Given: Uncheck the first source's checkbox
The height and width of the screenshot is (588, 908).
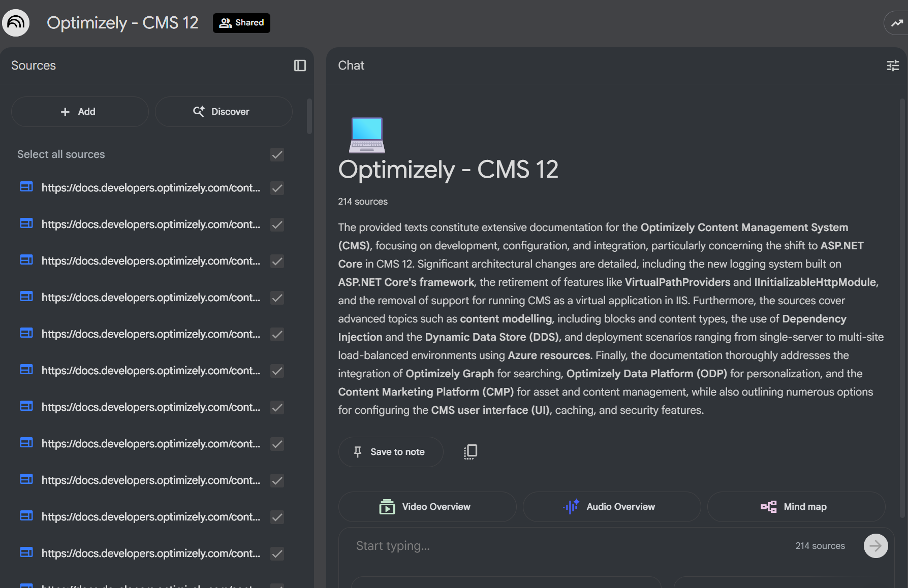Looking at the screenshot, I should pyautogui.click(x=277, y=188).
